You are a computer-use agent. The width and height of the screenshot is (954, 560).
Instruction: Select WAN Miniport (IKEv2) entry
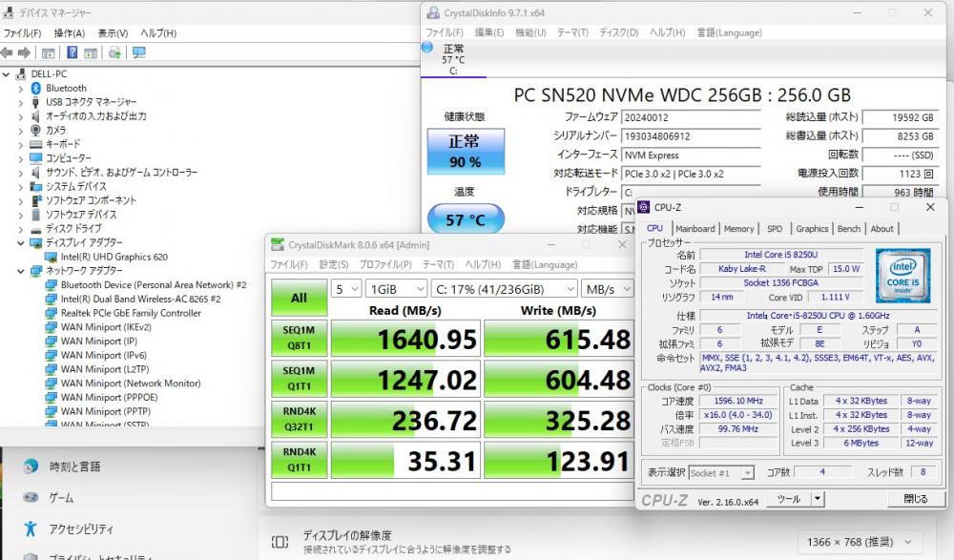[x=106, y=327]
